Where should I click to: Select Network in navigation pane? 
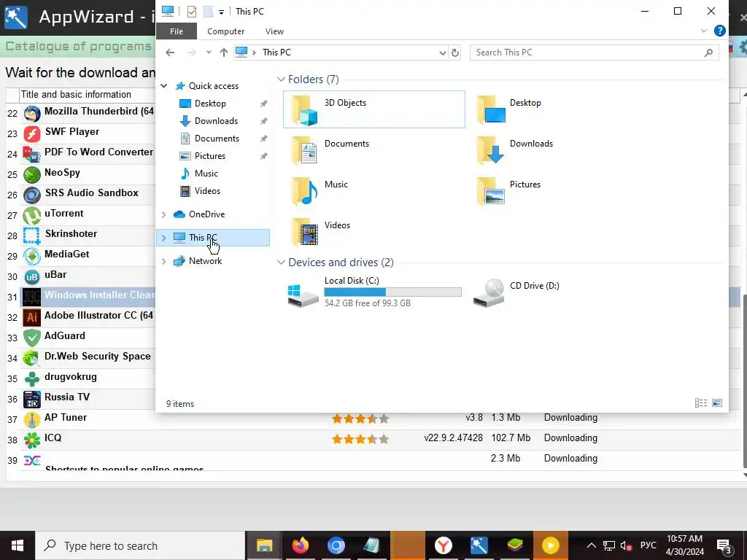click(205, 261)
